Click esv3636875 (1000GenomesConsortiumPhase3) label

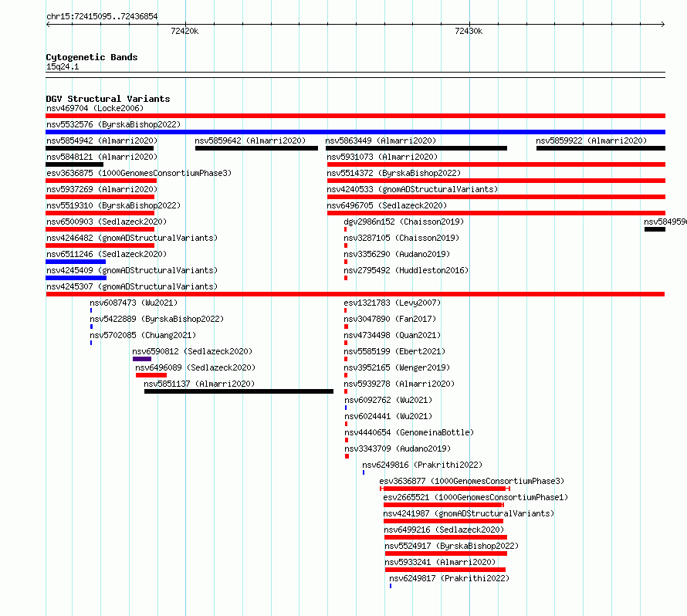pyautogui.click(x=139, y=173)
